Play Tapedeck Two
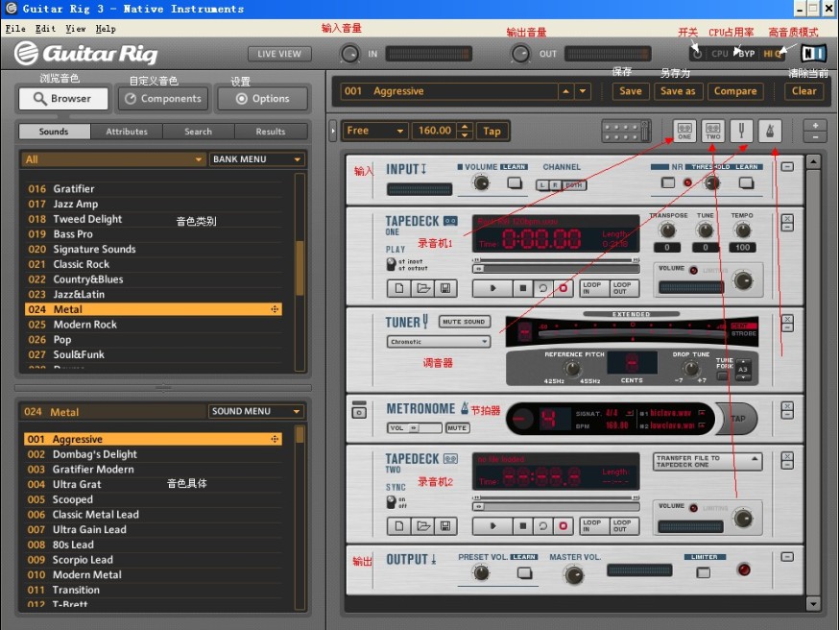 492,526
